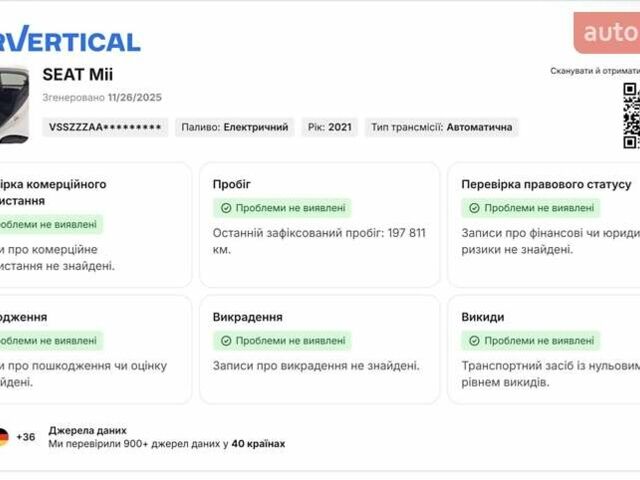The image size is (640, 480).
Task: Click commercial use records not found text
Action: (x=57, y=258)
